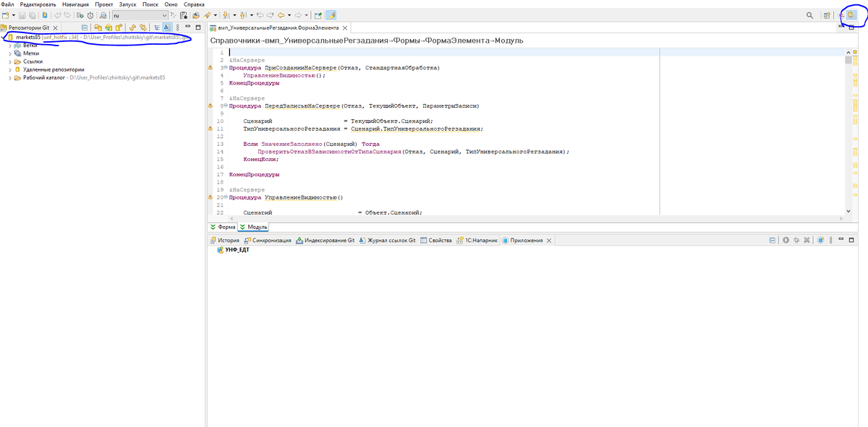Screen dimensions: 868x427
Task: Toggle the highlighted pencil button in the main toolbar
Action: (x=331, y=15)
